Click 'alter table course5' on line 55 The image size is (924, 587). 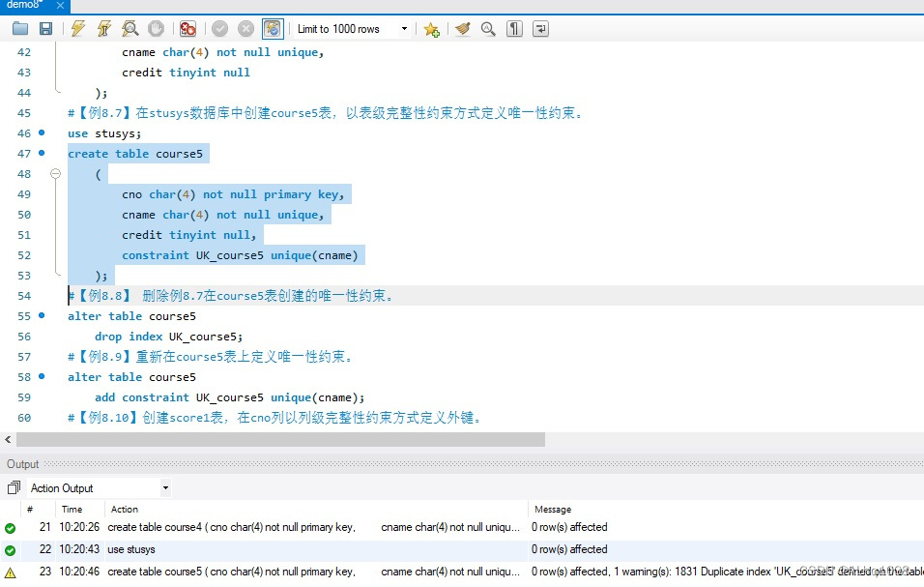(x=131, y=316)
